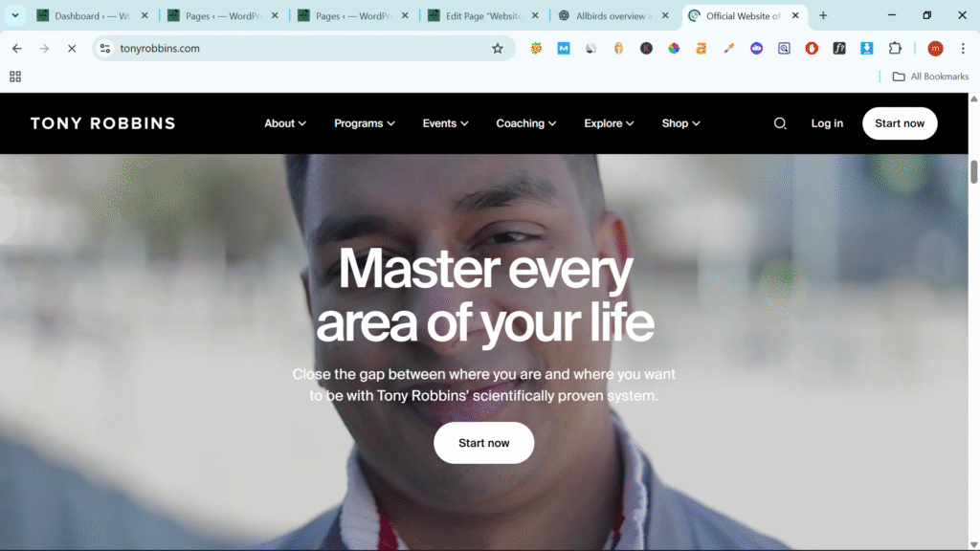Expand the About dropdown menu
The width and height of the screenshot is (980, 551).
(x=285, y=123)
